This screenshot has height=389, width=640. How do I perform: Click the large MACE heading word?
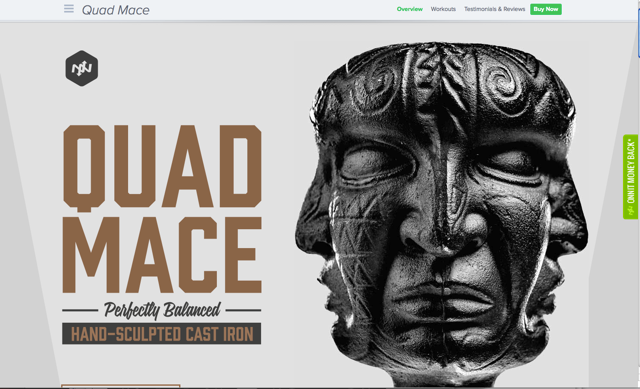pos(162,255)
